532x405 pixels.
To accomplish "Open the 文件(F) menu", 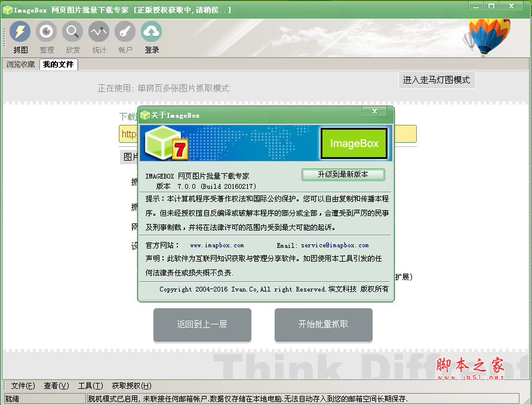I will 23,386.
